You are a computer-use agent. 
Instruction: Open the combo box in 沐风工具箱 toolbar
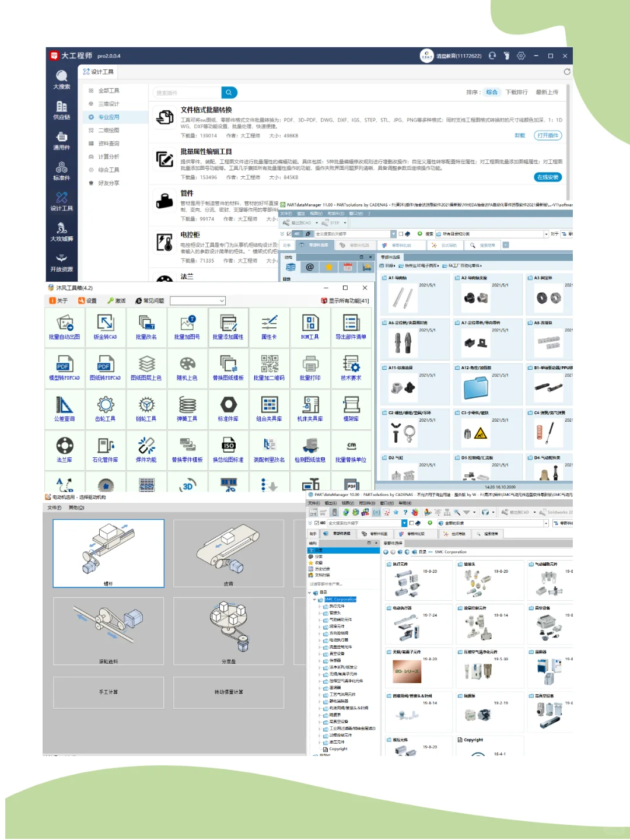pos(198,301)
